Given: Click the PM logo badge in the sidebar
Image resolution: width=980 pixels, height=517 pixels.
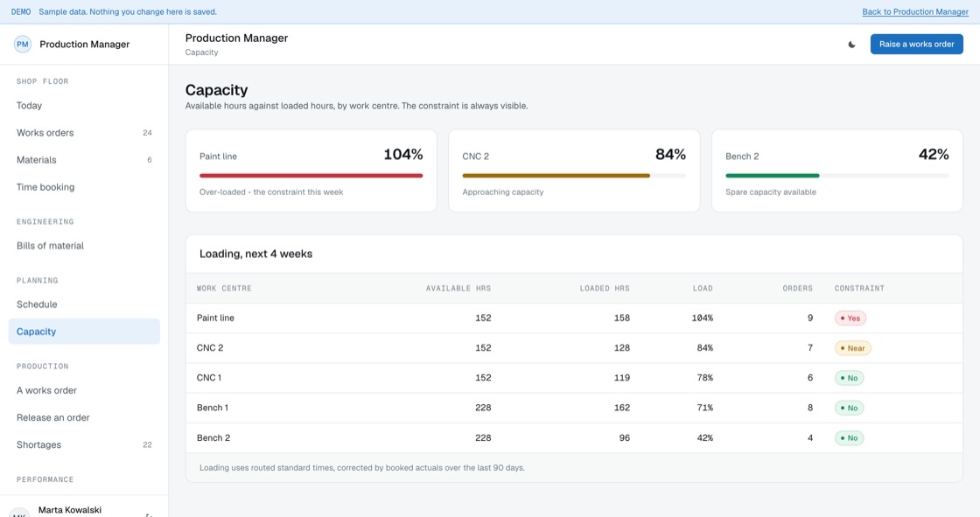Looking at the screenshot, I should [23, 45].
